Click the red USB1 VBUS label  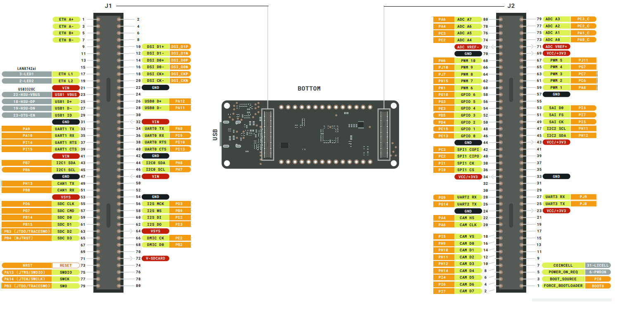tap(66, 95)
